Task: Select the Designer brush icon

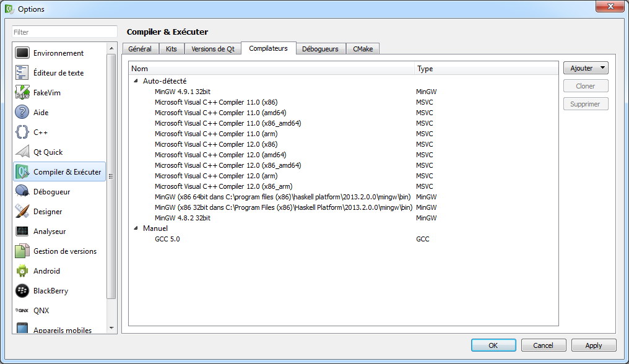Action: [x=22, y=211]
